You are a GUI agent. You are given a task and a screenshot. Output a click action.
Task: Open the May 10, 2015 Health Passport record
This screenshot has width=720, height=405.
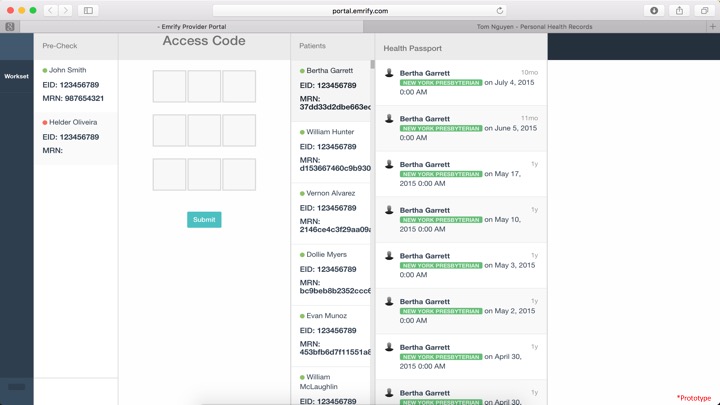pyautogui.click(x=461, y=219)
